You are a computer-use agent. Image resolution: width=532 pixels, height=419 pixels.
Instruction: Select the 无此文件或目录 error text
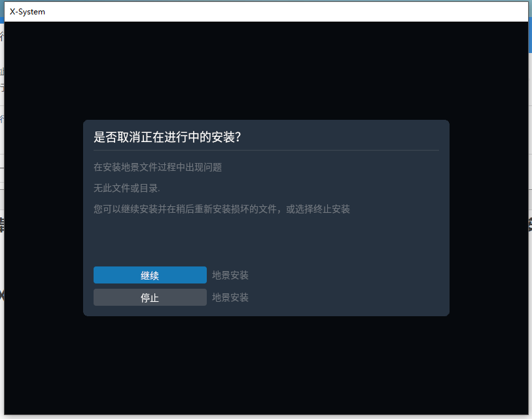click(126, 188)
